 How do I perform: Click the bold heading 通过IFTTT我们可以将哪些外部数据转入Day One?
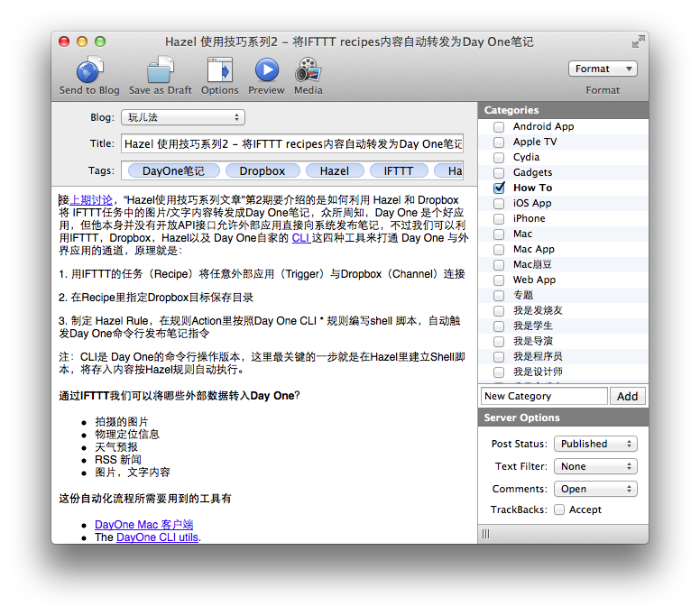click(x=180, y=396)
